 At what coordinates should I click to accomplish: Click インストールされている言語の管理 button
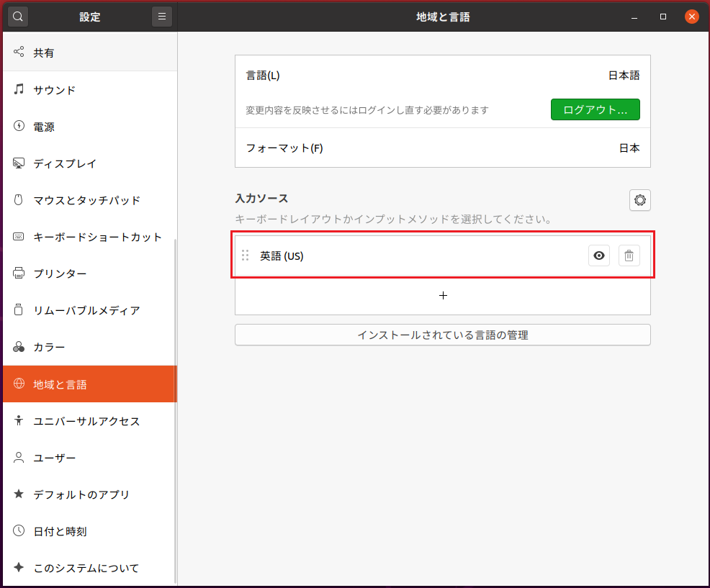pos(443,335)
